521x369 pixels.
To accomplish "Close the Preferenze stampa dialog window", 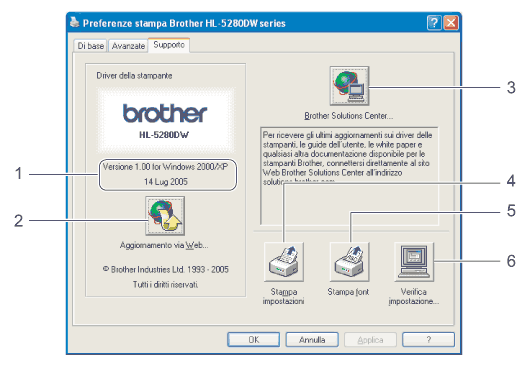I will [x=451, y=23].
